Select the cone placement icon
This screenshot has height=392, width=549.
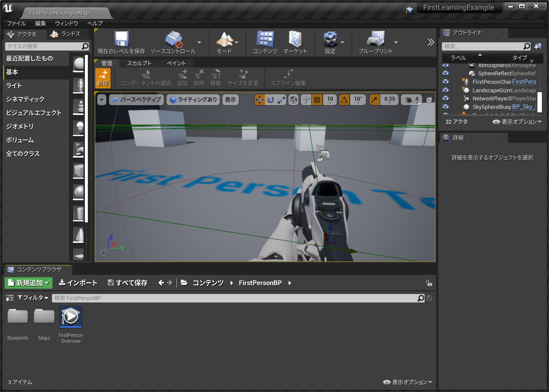79,234
